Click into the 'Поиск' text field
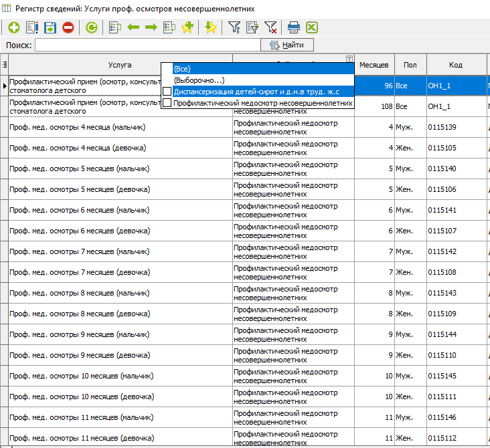This screenshot has width=490, height=448. tap(147, 45)
